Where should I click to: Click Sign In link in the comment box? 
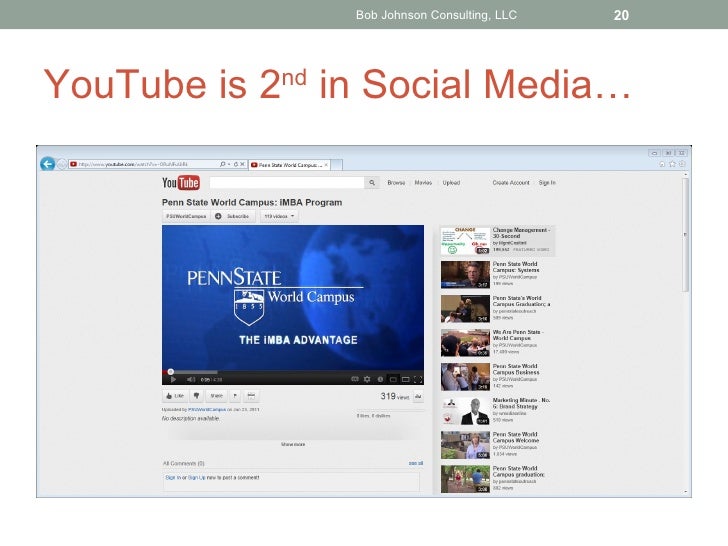[x=173, y=477]
